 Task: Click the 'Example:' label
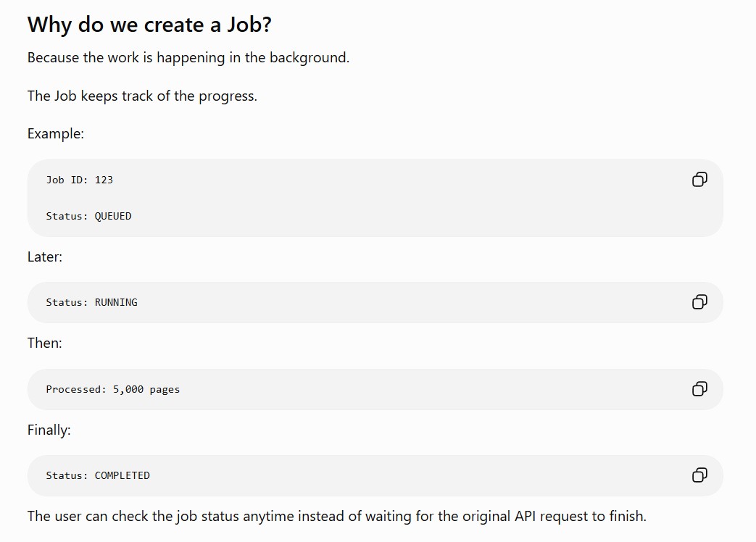tap(55, 133)
